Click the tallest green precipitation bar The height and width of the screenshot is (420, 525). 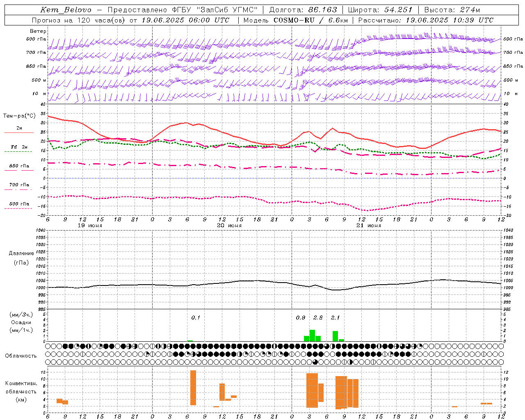coord(312,336)
